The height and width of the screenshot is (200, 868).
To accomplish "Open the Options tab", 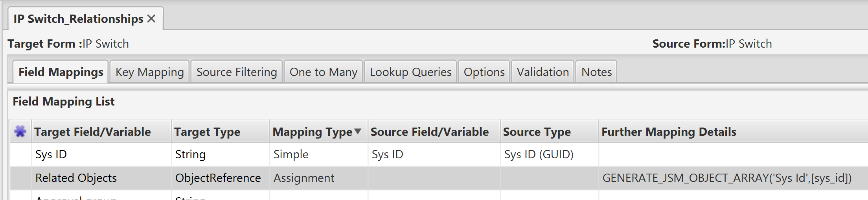I will tap(484, 72).
